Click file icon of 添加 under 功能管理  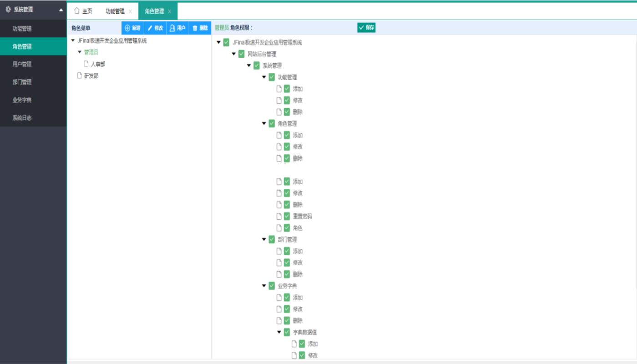pyautogui.click(x=279, y=89)
